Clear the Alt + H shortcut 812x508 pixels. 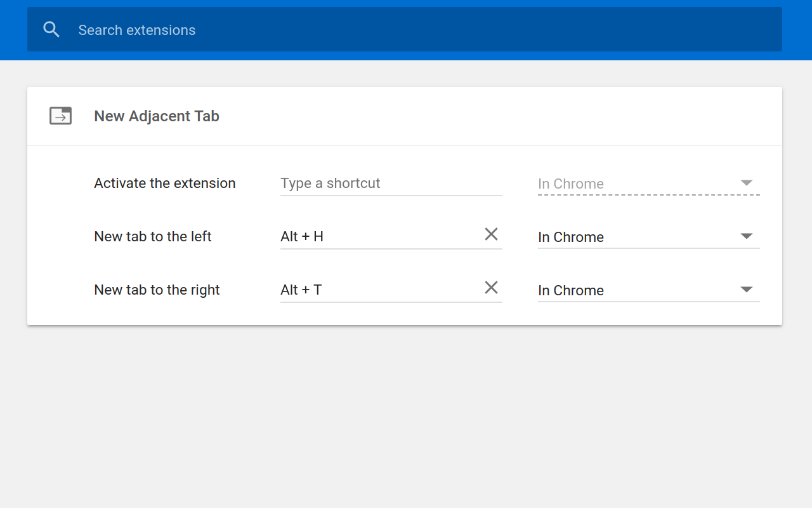pyautogui.click(x=491, y=234)
